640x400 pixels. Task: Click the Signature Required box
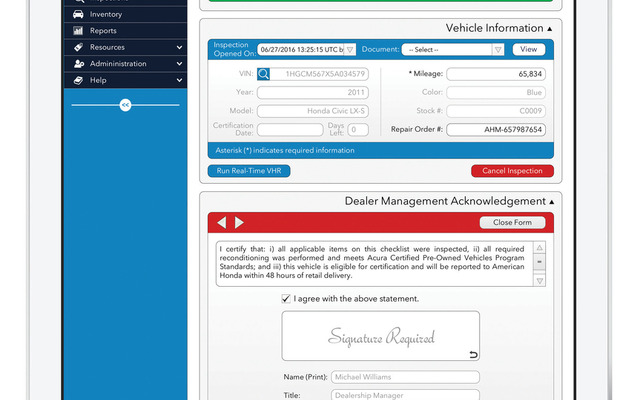point(380,336)
